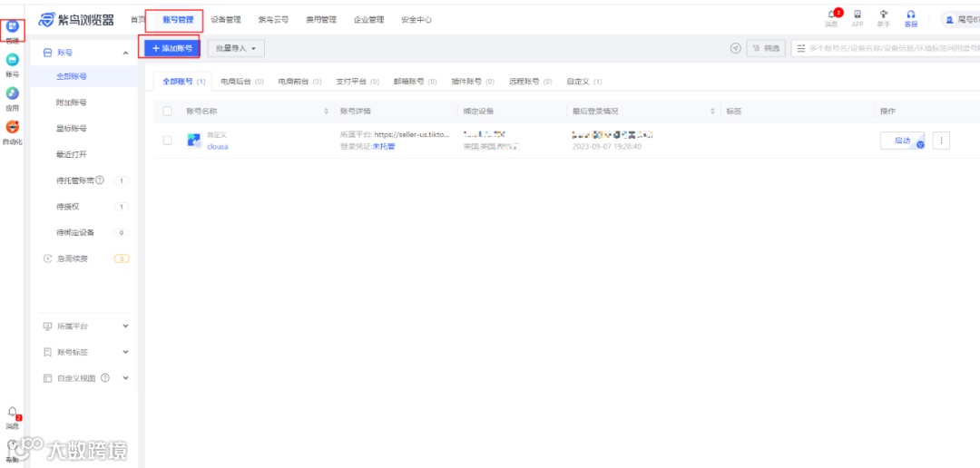Sort by 账号名称 column arrows
980x468 pixels.
click(327, 112)
